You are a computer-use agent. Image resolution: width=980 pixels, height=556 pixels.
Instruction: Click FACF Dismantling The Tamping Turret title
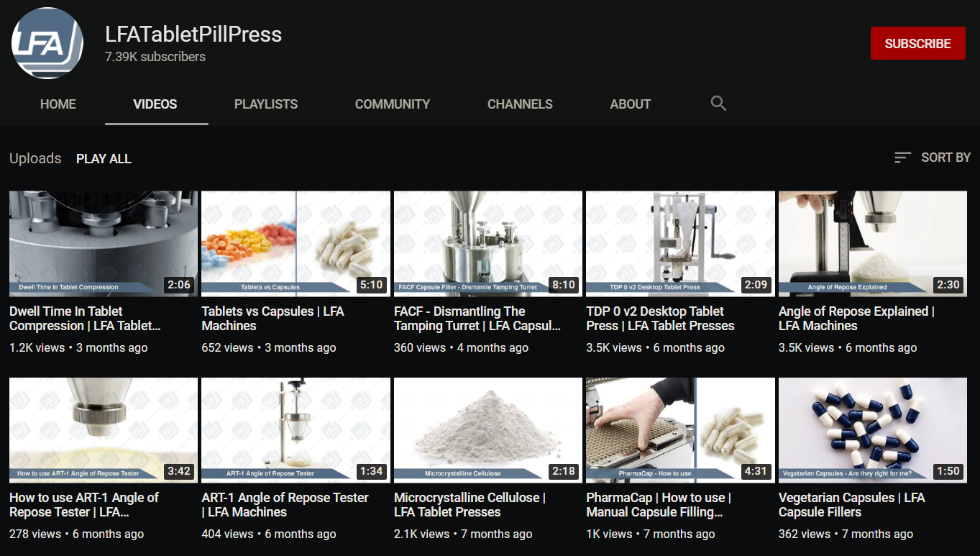[477, 319]
